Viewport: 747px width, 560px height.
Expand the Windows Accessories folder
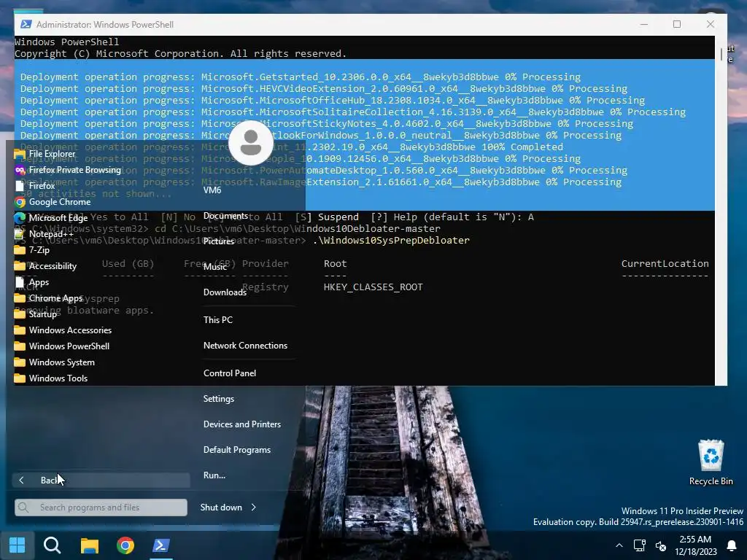(x=63, y=330)
